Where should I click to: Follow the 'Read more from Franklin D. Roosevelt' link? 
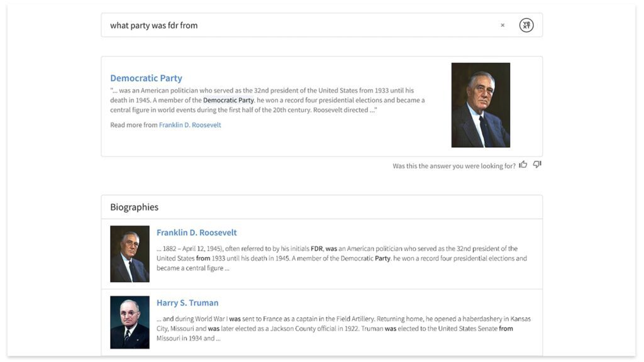[x=190, y=125]
